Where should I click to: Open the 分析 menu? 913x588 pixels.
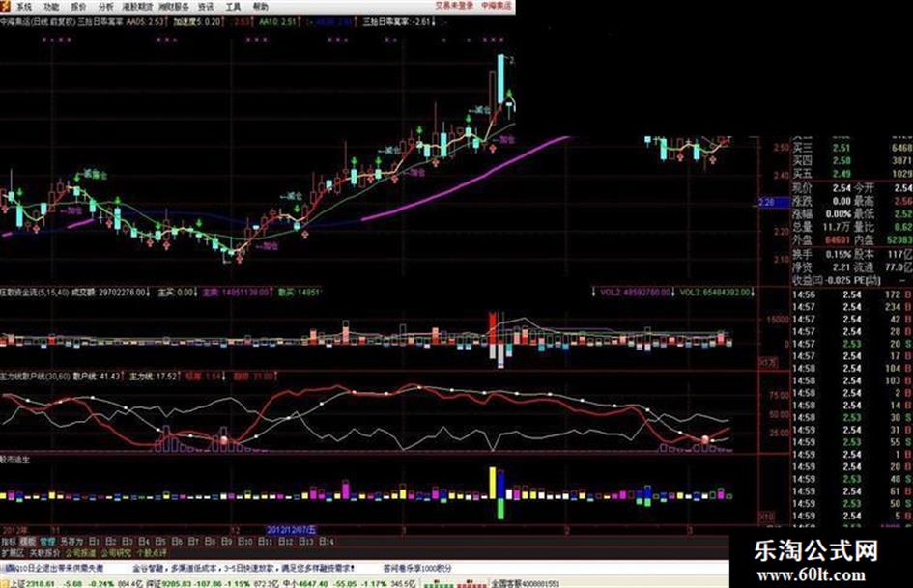[x=106, y=7]
